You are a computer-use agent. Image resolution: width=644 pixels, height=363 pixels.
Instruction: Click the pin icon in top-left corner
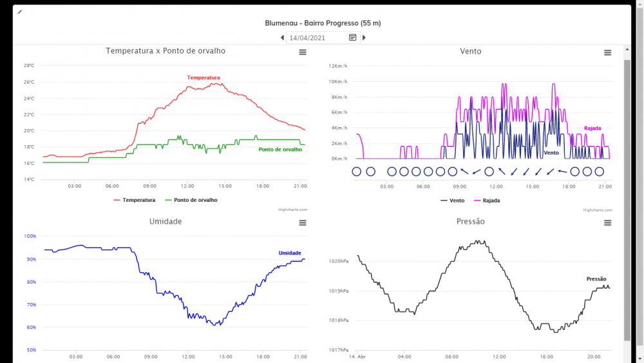[19, 12]
